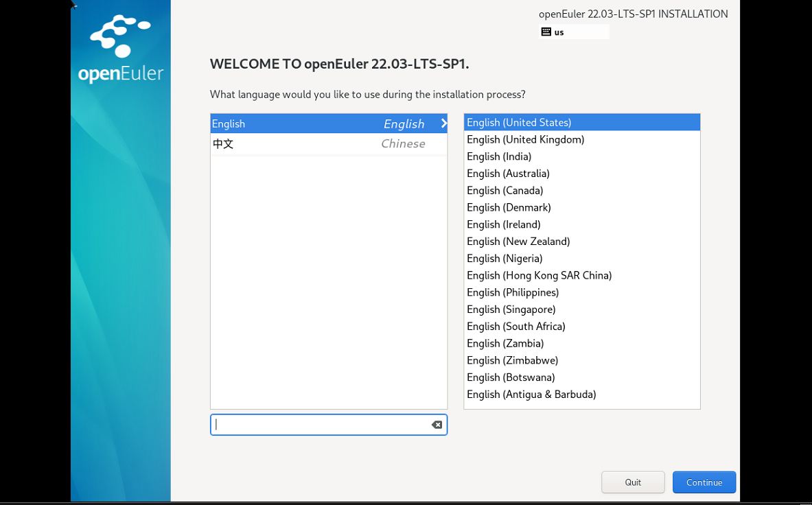Choose English (New Zealand) locale
This screenshot has height=505, width=812.
(x=582, y=242)
